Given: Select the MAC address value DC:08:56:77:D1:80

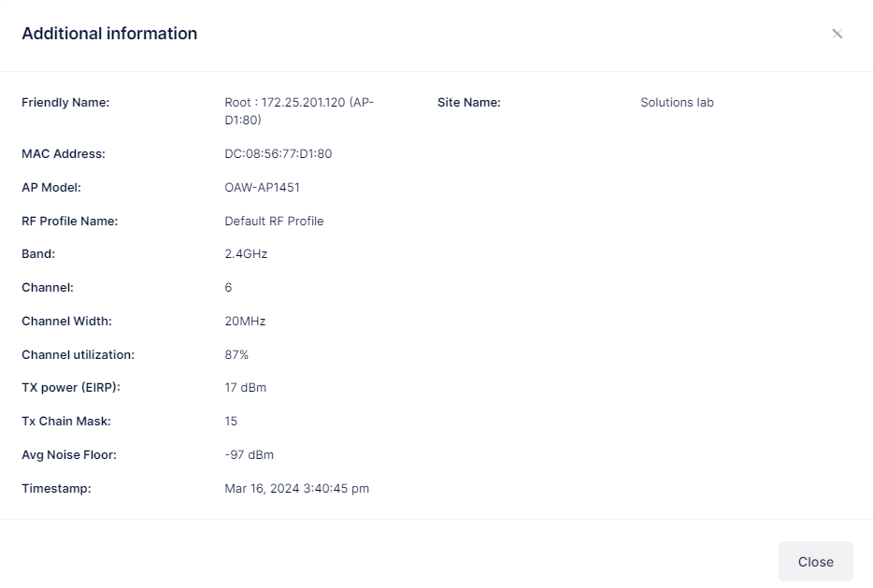Looking at the screenshot, I should 279,154.
